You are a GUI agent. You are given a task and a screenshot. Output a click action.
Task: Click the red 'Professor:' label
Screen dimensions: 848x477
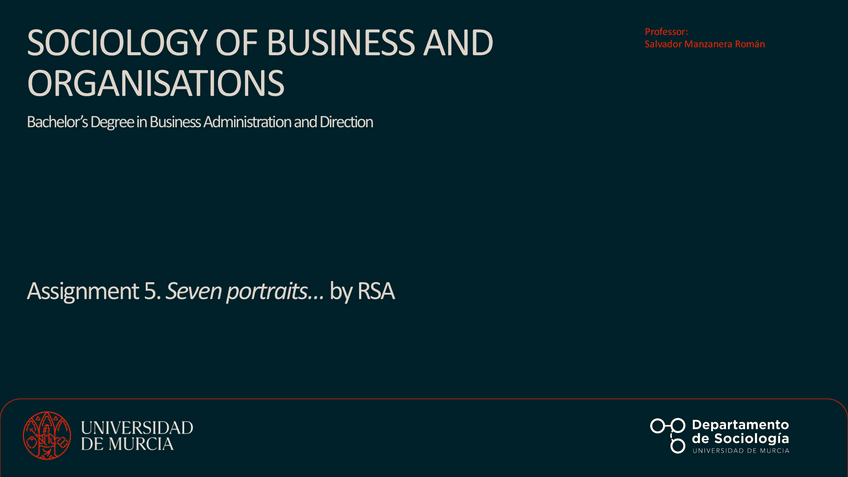tap(666, 33)
